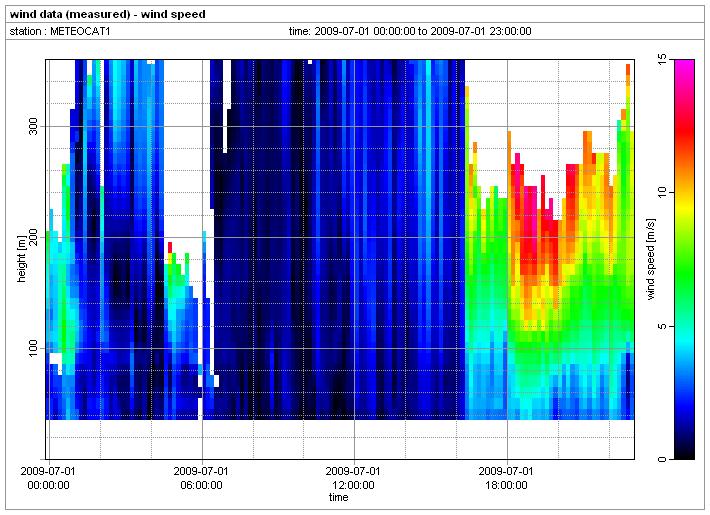Click the '2009-07-01 00:00:00' time axis label
Image resolution: width=710 pixels, height=515 pixels.
tap(48, 478)
